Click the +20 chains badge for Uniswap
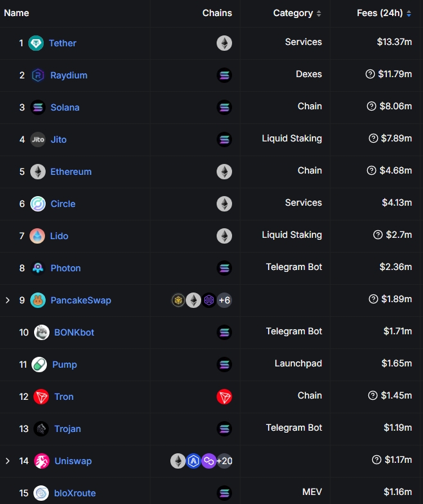Screen dimensions: 423x504 click(224, 461)
